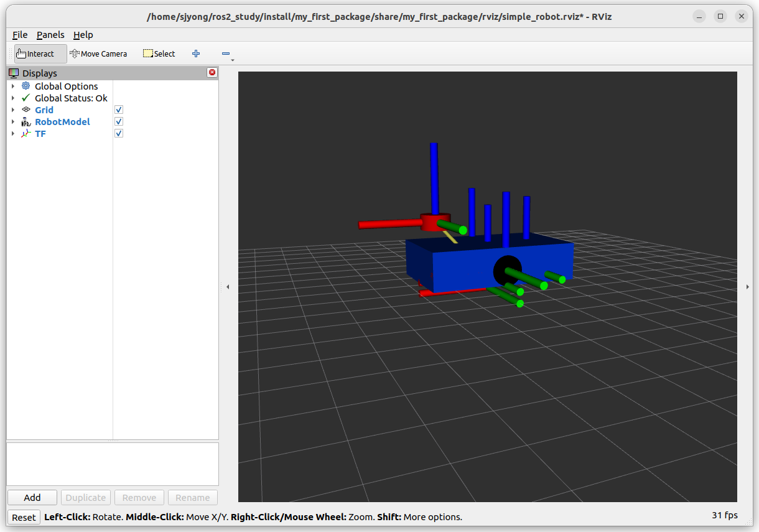Toggle the TF display checkbox
Viewport: 759px width, 532px height.
tap(119, 133)
